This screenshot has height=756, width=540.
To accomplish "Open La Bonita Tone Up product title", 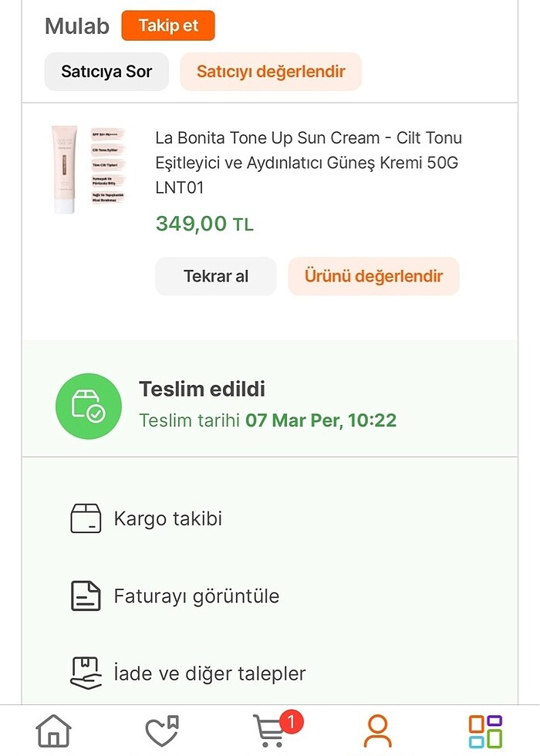I will tap(309, 163).
